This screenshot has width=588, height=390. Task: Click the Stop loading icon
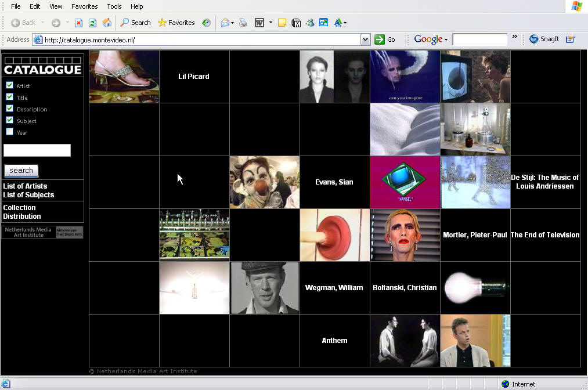(x=78, y=23)
